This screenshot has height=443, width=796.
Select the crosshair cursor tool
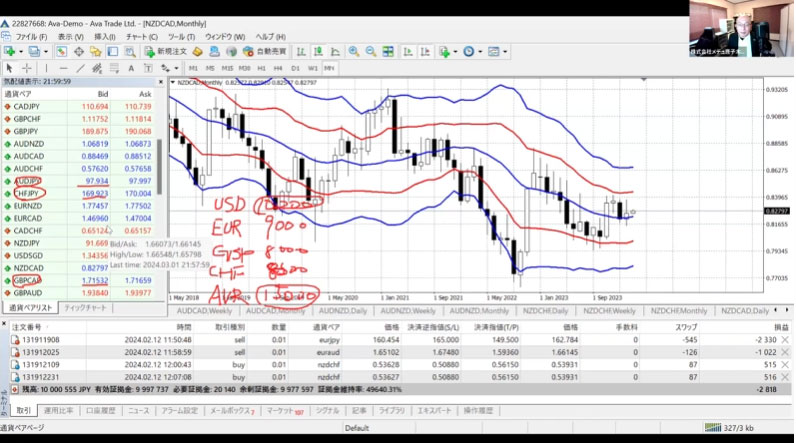[28, 67]
